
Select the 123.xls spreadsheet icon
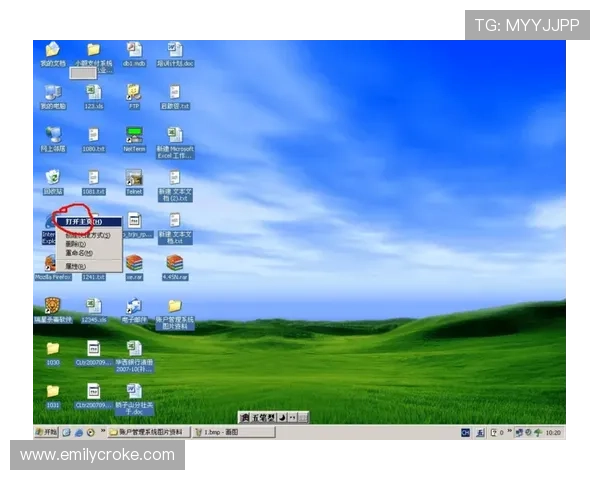[93, 93]
